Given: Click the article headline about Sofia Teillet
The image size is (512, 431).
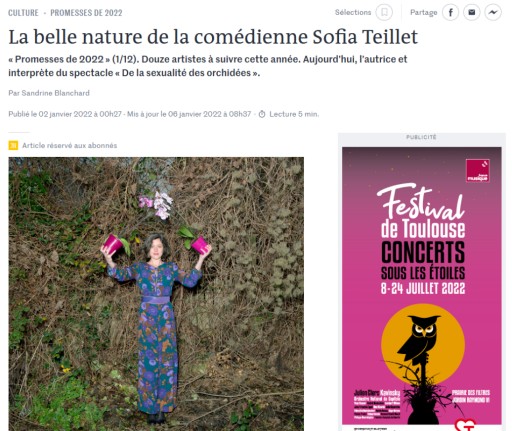Looking at the screenshot, I should point(213,37).
